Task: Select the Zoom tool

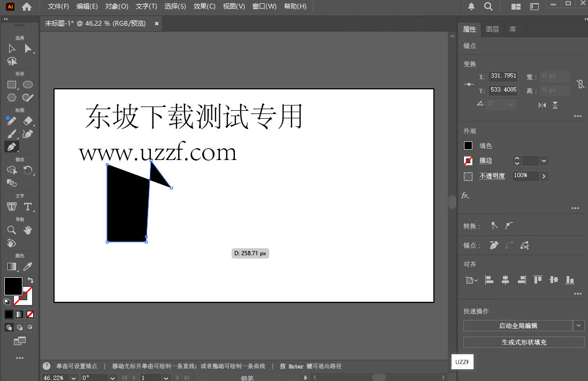Action: click(x=11, y=230)
